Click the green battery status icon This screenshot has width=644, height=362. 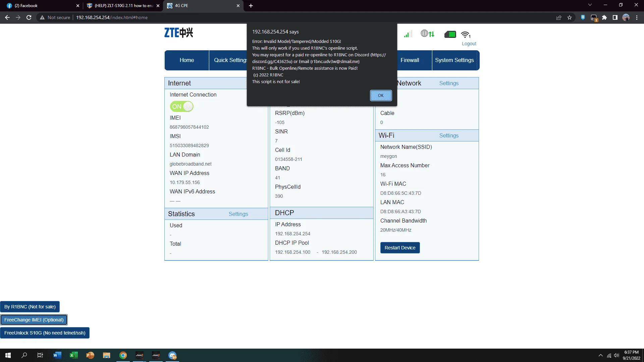pos(450,34)
